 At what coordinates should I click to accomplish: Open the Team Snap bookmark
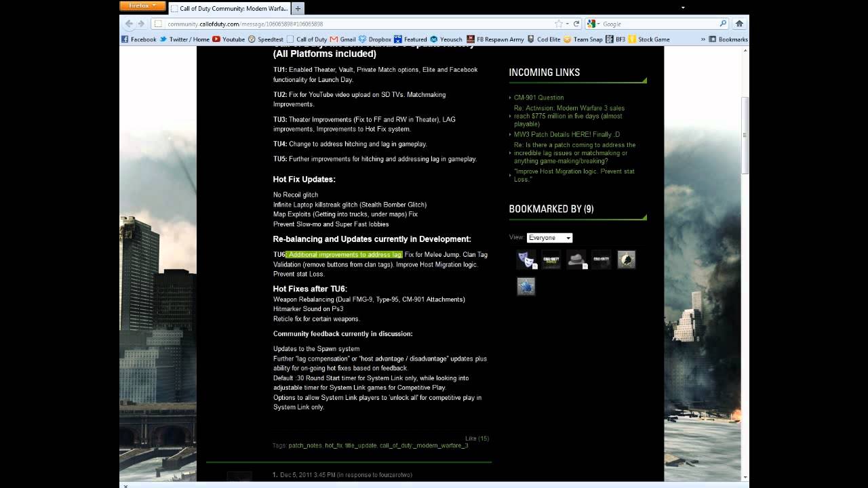[x=583, y=39]
